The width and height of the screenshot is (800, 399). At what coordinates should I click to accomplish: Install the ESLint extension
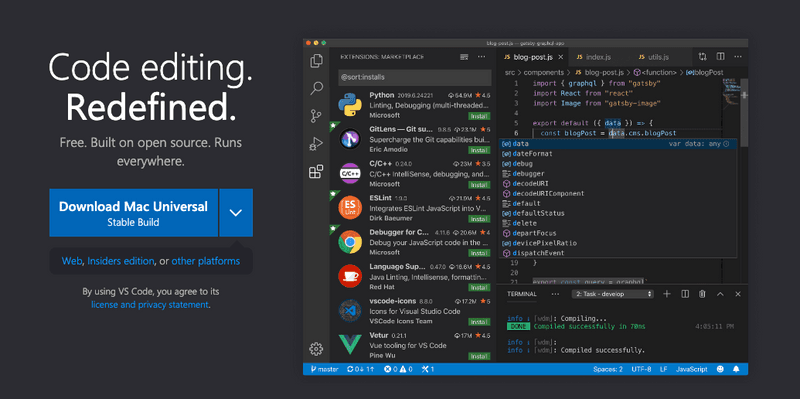tap(479, 219)
